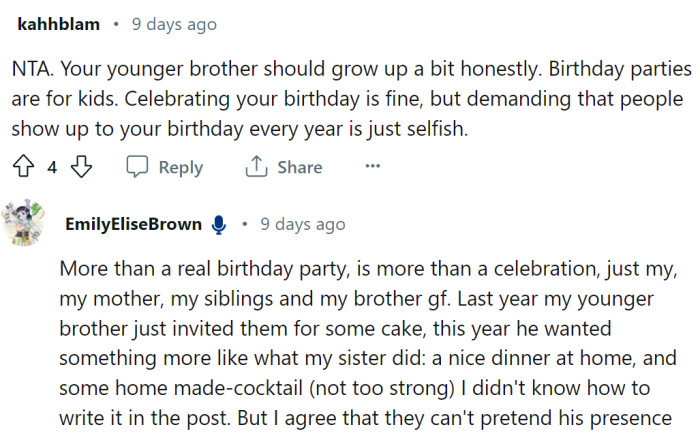Viewport: 700px width, 438px height.
Task: Click the Share upload arrow icon
Action: point(257,167)
